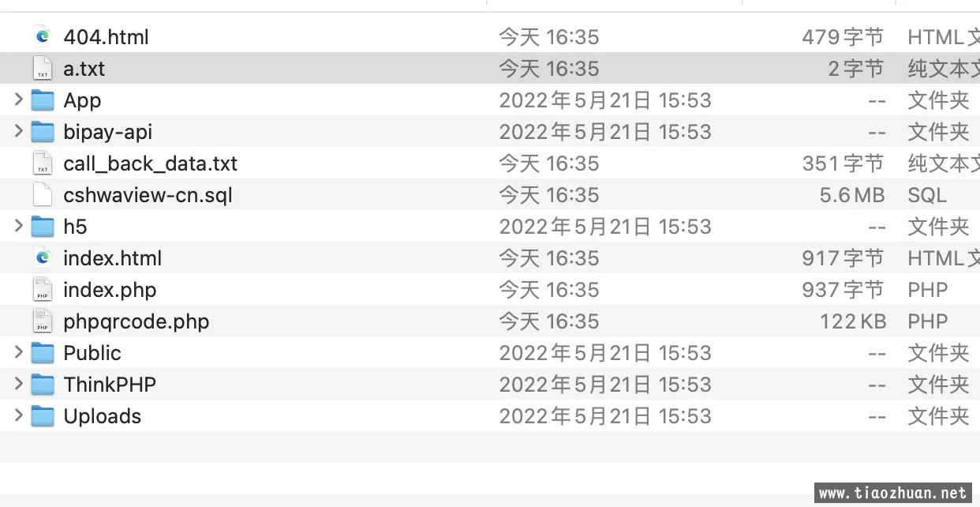The image size is (980, 507).
Task: Click the 404.html file icon
Action: coord(43,37)
